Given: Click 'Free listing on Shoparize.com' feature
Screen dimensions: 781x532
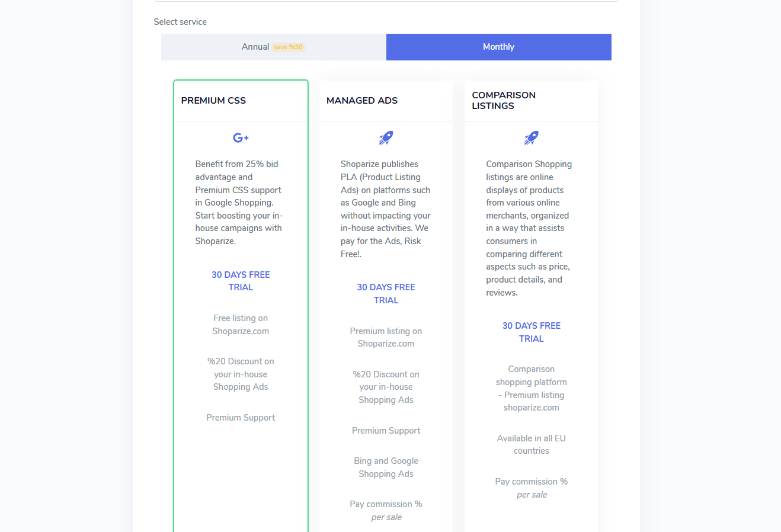Looking at the screenshot, I should point(241,325).
